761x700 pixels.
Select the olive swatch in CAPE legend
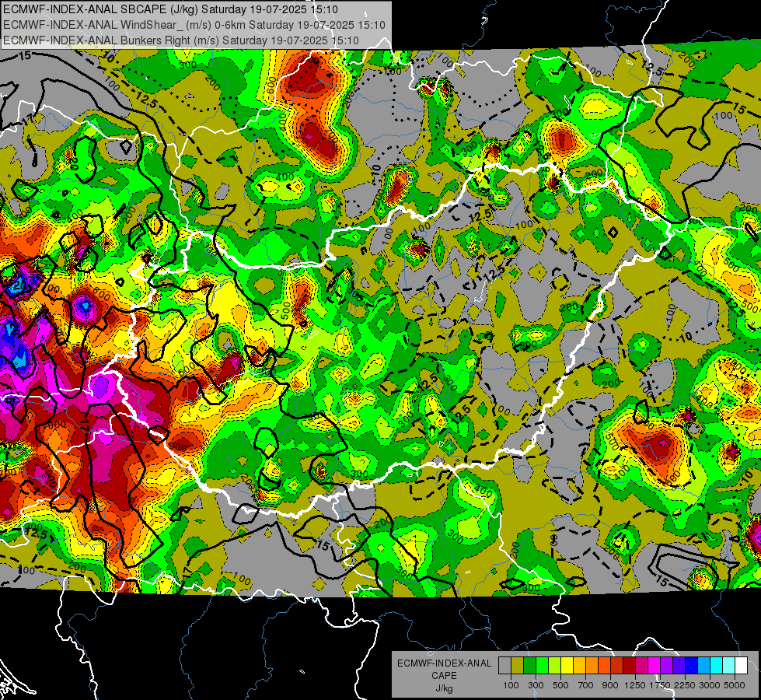point(518,665)
